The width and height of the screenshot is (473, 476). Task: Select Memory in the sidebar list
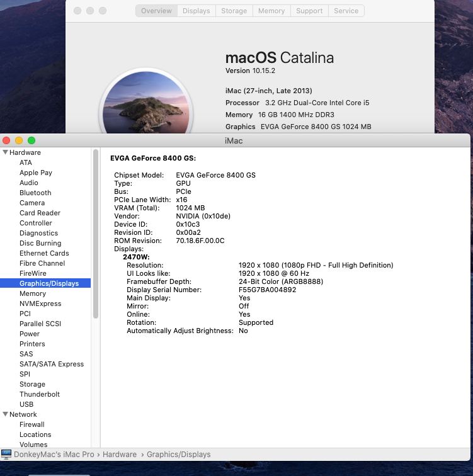[33, 293]
